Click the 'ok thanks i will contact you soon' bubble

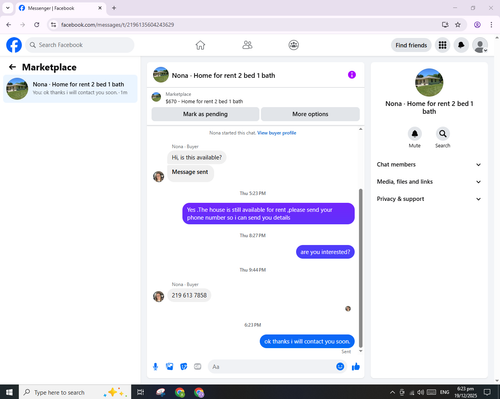[x=307, y=341]
